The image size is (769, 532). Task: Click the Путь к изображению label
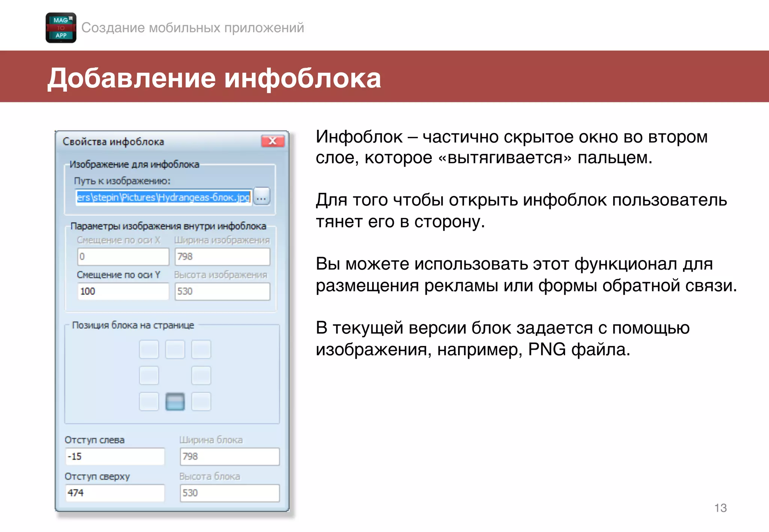[122, 181]
